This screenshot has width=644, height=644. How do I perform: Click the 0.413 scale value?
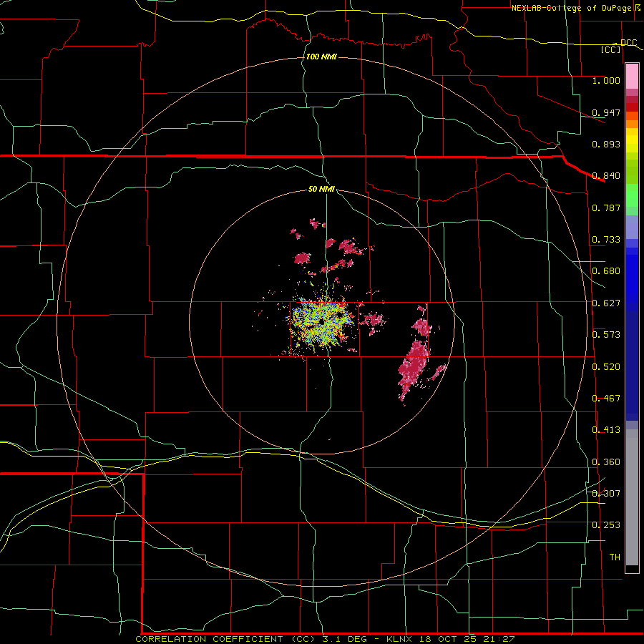pos(606,430)
